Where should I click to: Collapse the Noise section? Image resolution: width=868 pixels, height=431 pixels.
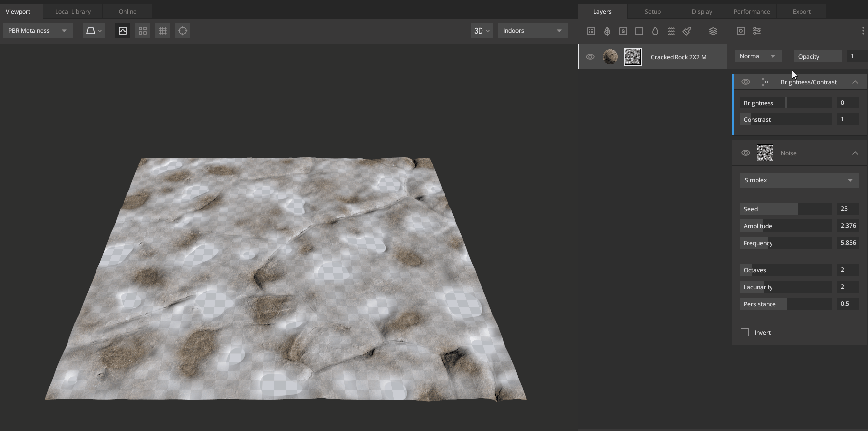[x=855, y=153]
